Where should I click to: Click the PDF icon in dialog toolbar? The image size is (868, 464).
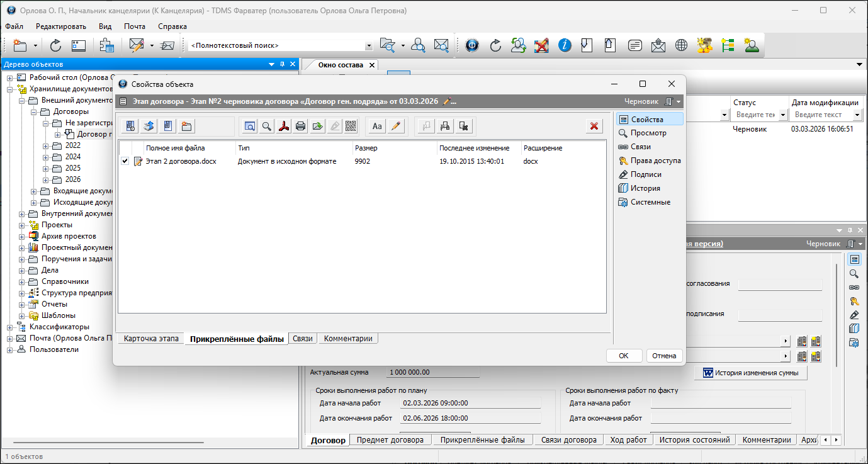pos(284,126)
